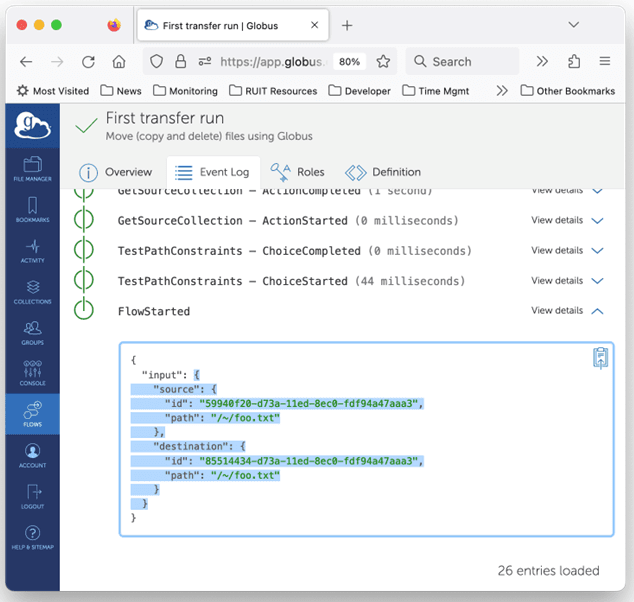Open the Time Mgmt bookmarks folder
Screen dimensions: 634x602
[435, 91]
